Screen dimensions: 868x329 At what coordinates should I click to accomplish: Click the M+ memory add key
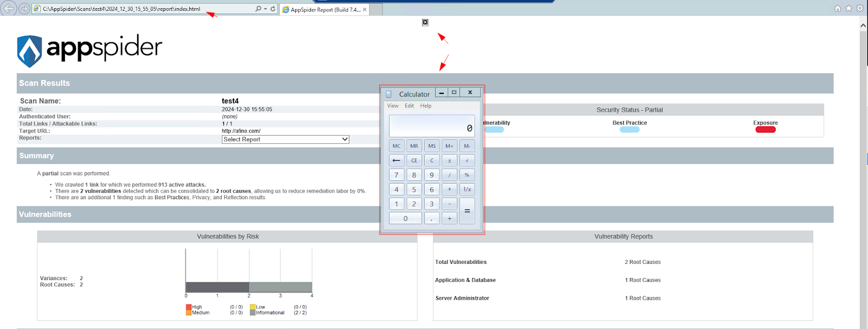coord(449,146)
